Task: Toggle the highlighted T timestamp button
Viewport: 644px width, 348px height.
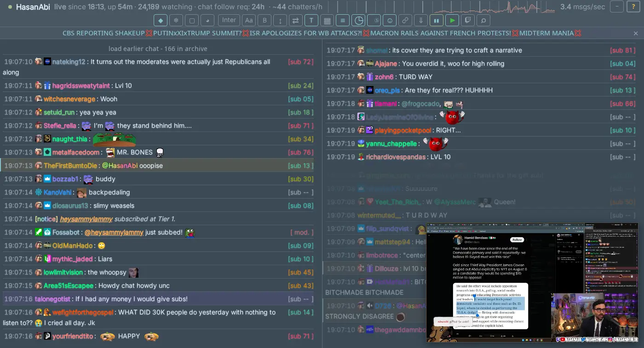Action: tap(311, 20)
